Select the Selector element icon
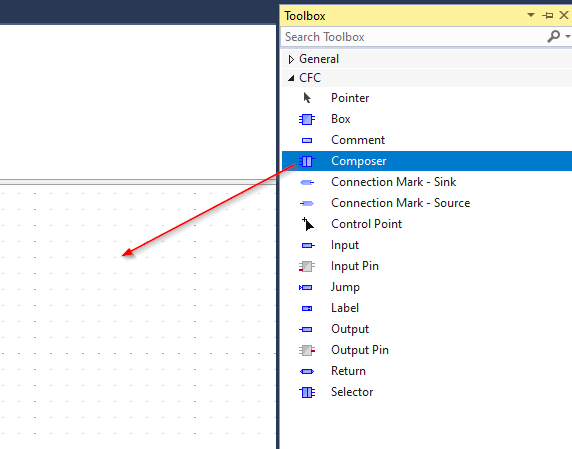Image resolution: width=572 pixels, height=449 pixels. click(307, 392)
